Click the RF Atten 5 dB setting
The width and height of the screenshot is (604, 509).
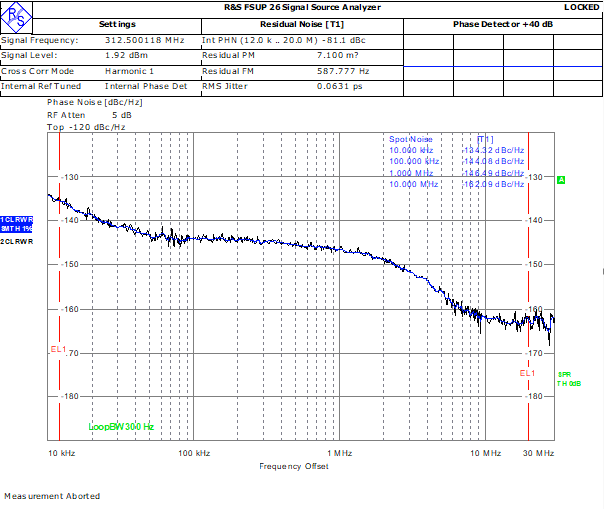pos(89,115)
